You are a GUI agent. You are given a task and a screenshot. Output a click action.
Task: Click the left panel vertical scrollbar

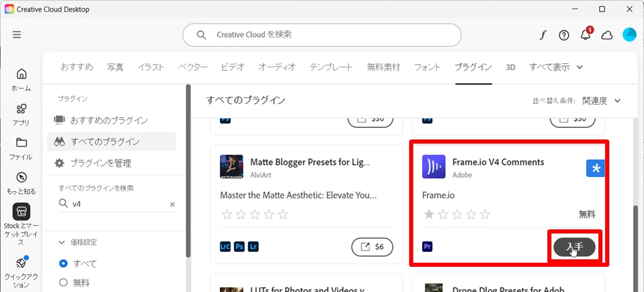pyautogui.click(x=188, y=171)
